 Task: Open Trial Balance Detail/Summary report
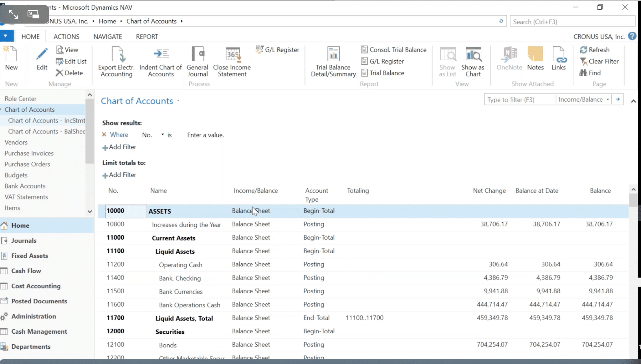[333, 62]
